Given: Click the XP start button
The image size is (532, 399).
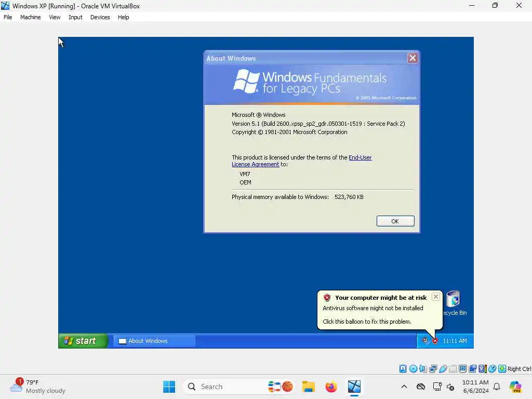Looking at the screenshot, I should pyautogui.click(x=83, y=341).
